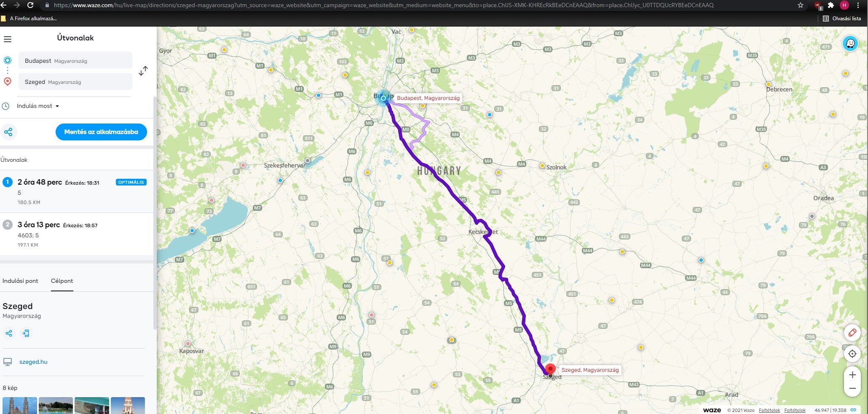The width and height of the screenshot is (868, 414).
Task: Edit the Szeged destination input field
Action: 75,81
